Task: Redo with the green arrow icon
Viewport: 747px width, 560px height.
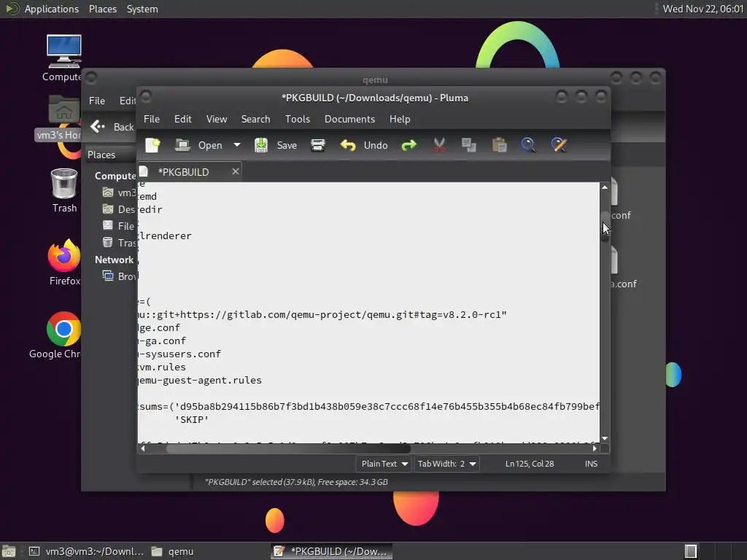Action: point(409,145)
